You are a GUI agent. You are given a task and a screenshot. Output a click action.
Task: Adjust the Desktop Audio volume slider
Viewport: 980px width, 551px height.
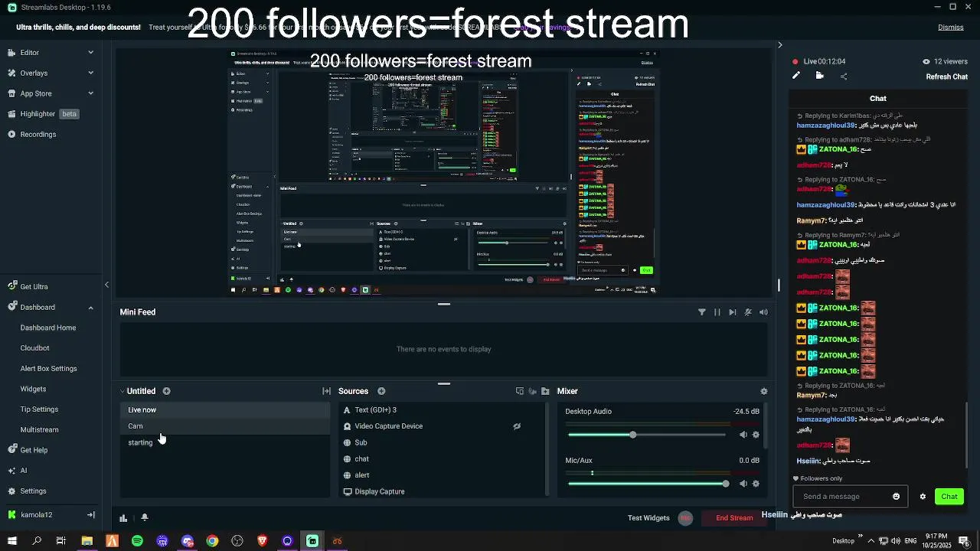[647, 435]
